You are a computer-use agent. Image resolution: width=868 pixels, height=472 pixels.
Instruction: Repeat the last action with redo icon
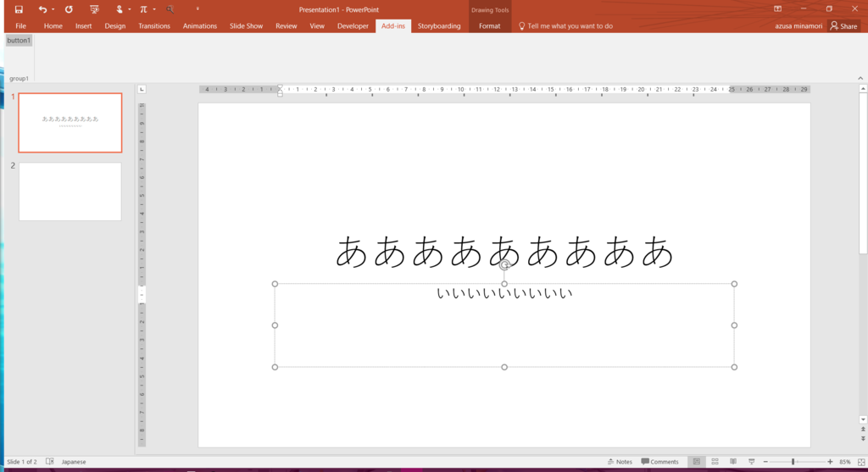[69, 9]
